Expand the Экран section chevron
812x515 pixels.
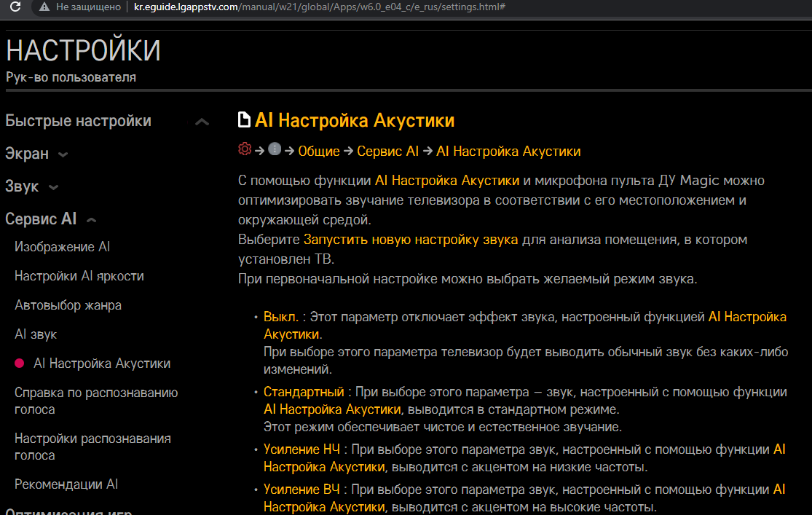click(x=63, y=154)
